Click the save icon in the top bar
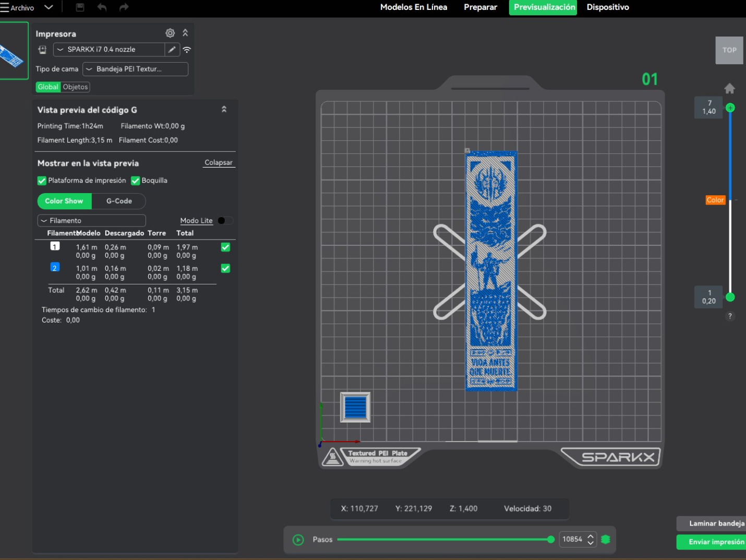This screenshot has width=746, height=560. pos(80,7)
